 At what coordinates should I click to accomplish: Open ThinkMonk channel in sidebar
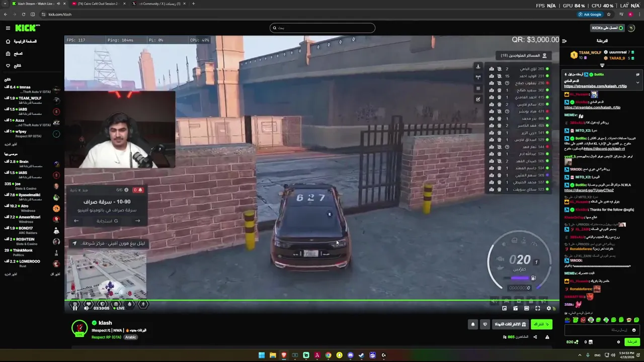(x=32, y=252)
